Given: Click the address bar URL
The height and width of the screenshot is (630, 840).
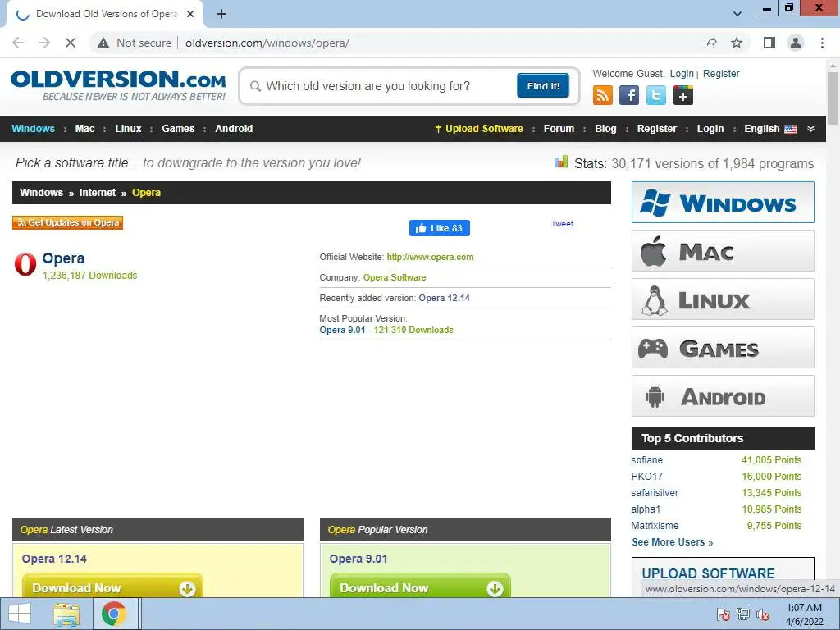Looking at the screenshot, I should click(267, 43).
